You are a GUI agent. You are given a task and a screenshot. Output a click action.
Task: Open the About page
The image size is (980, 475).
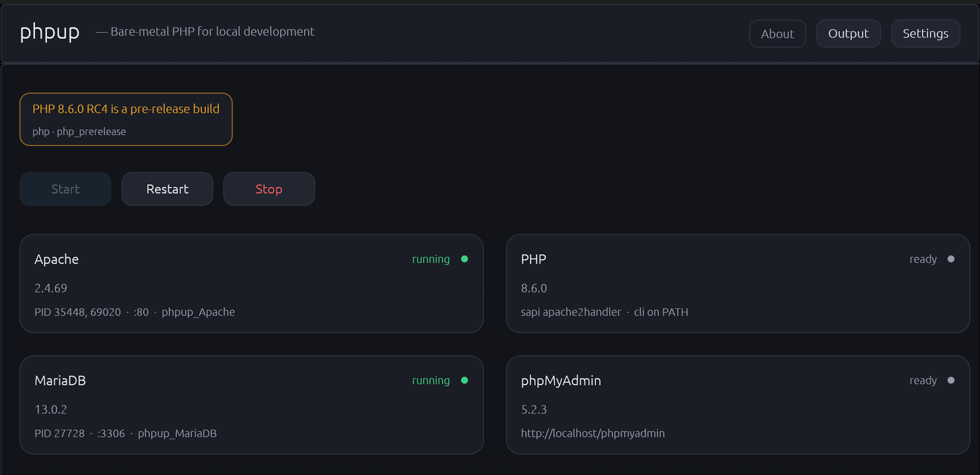pos(777,34)
